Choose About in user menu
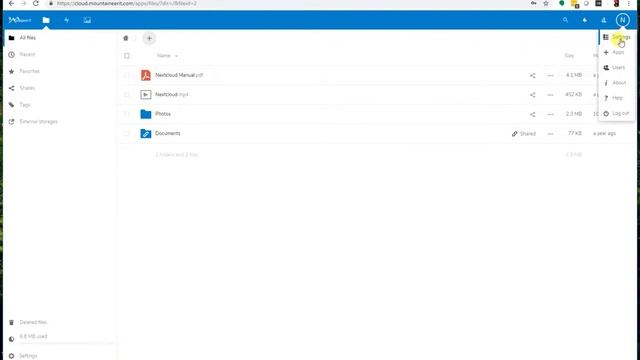 pos(617,83)
